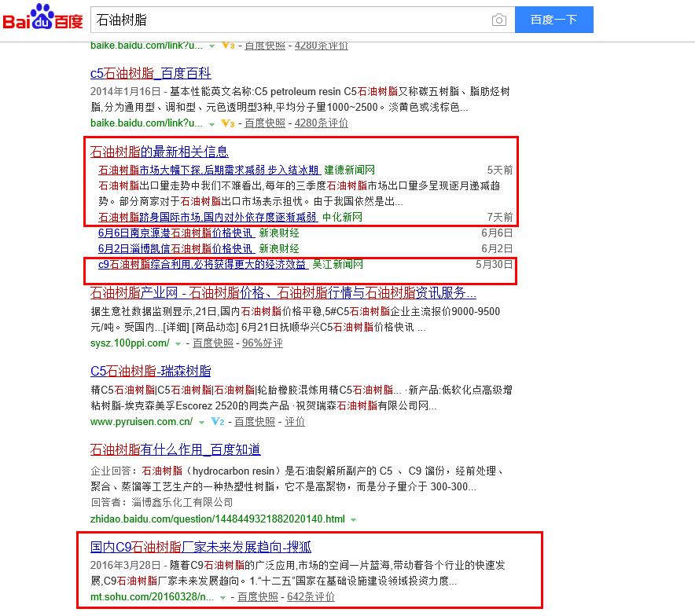Open the zhidao.baidu.com question URL
This screenshot has width=695, height=616.
tap(218, 519)
